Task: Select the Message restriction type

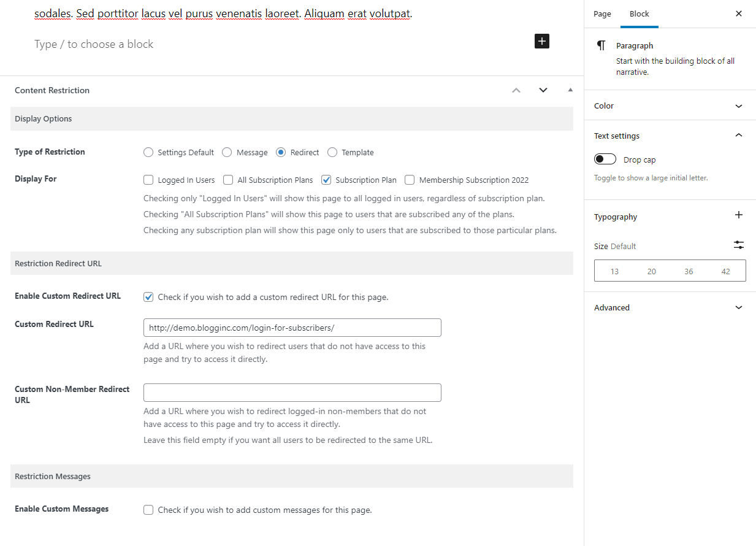Action: pyautogui.click(x=227, y=152)
